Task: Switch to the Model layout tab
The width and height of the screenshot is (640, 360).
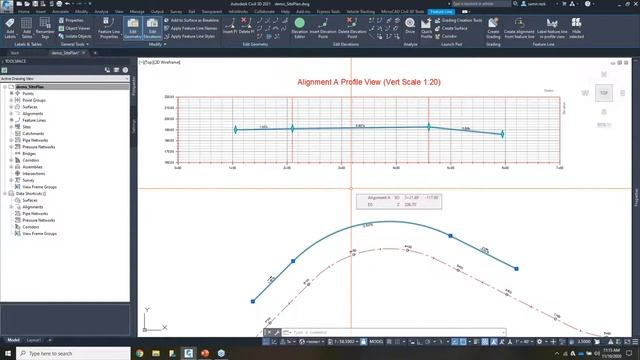Action: (x=13, y=340)
